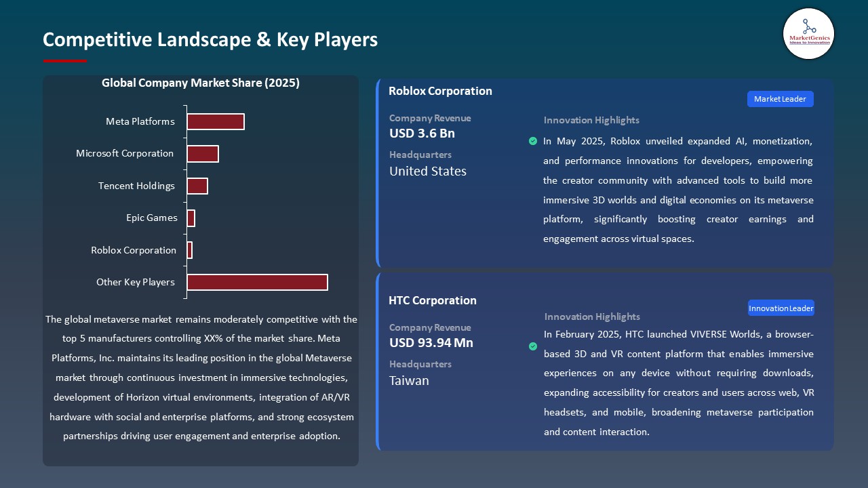Click the Epic Games bar

191,218
